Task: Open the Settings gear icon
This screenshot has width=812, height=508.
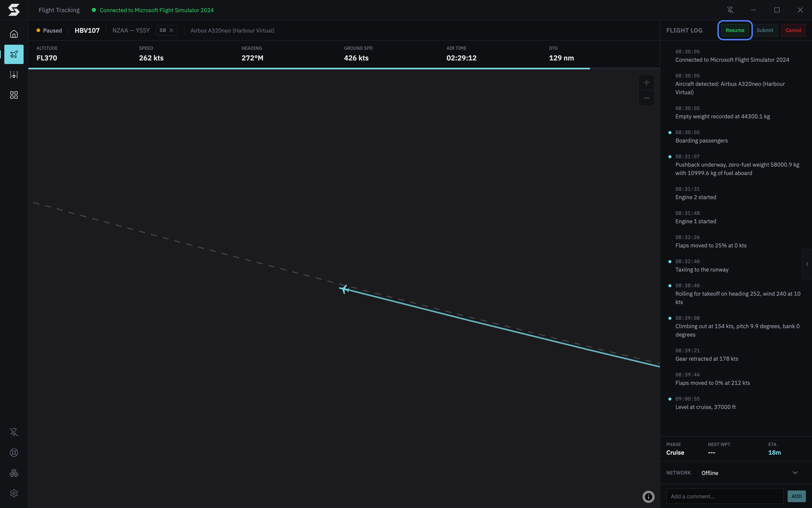Action: tap(14, 493)
